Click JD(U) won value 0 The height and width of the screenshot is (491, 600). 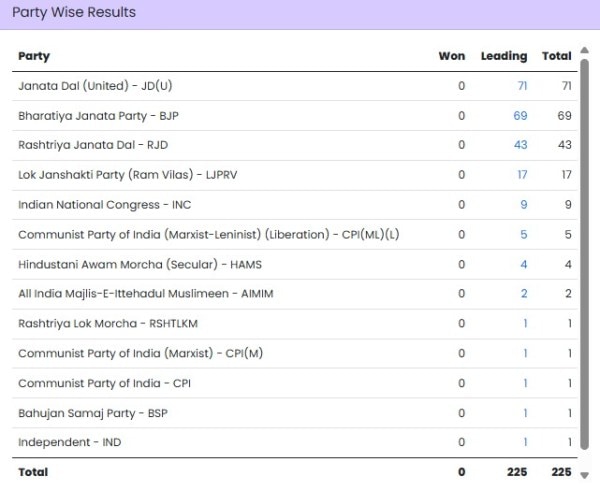point(461,86)
